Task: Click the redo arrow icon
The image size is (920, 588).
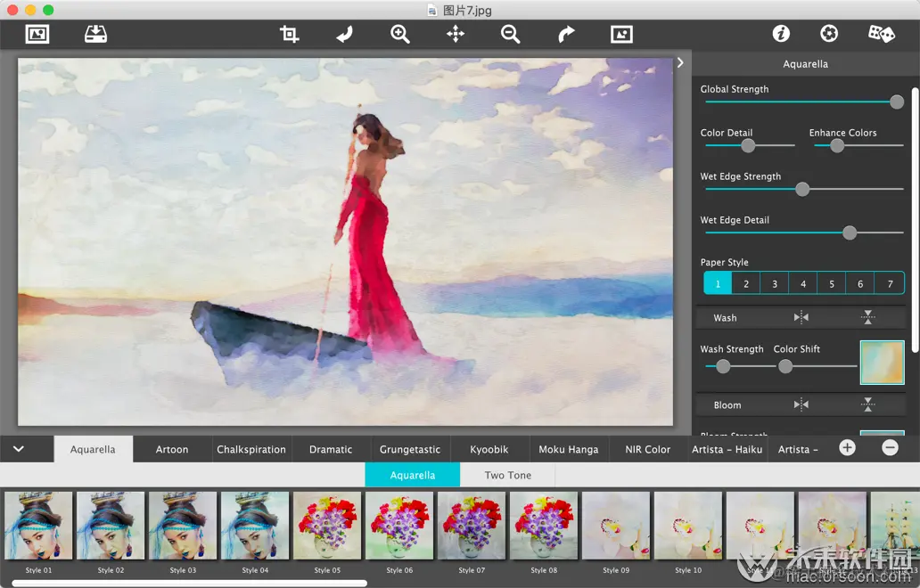Action: click(566, 34)
